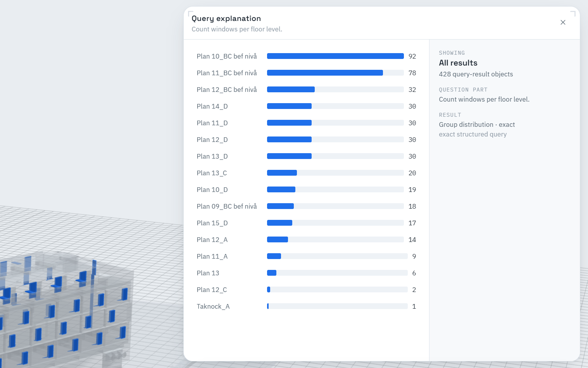Select the "Plan 11_A" floor label
This screenshot has height=368, width=588.
click(x=212, y=256)
